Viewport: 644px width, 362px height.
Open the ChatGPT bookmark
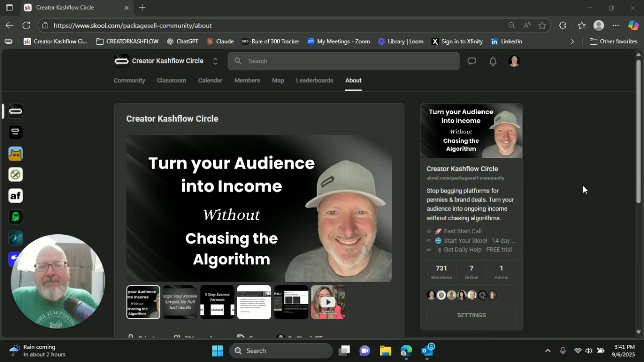[182, 42]
